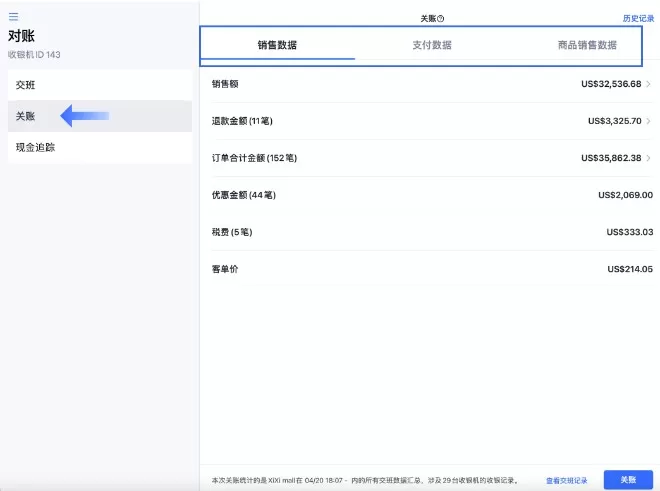Open the hamburger menu icon
Viewport: 660px width, 491px height.
pyautogui.click(x=13, y=16)
